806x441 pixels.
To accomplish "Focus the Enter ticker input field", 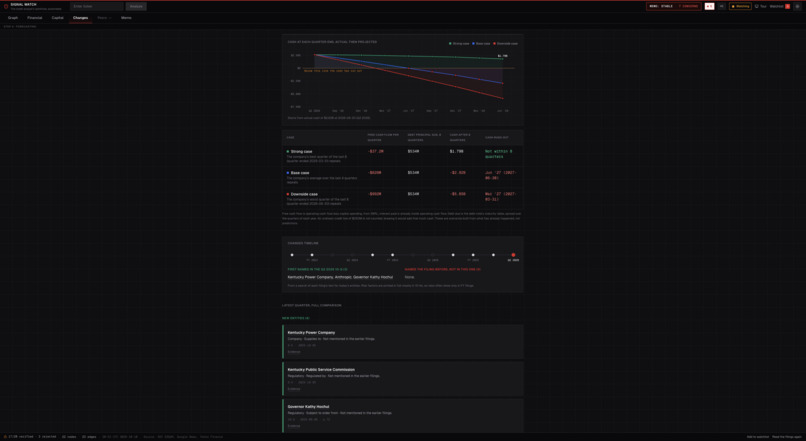I will [x=97, y=6].
